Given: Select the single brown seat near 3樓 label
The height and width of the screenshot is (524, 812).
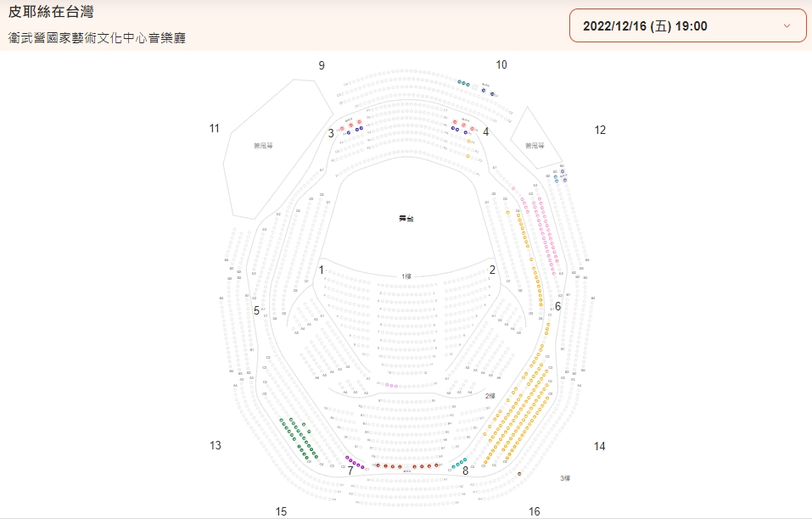Looking at the screenshot, I should [519, 474].
